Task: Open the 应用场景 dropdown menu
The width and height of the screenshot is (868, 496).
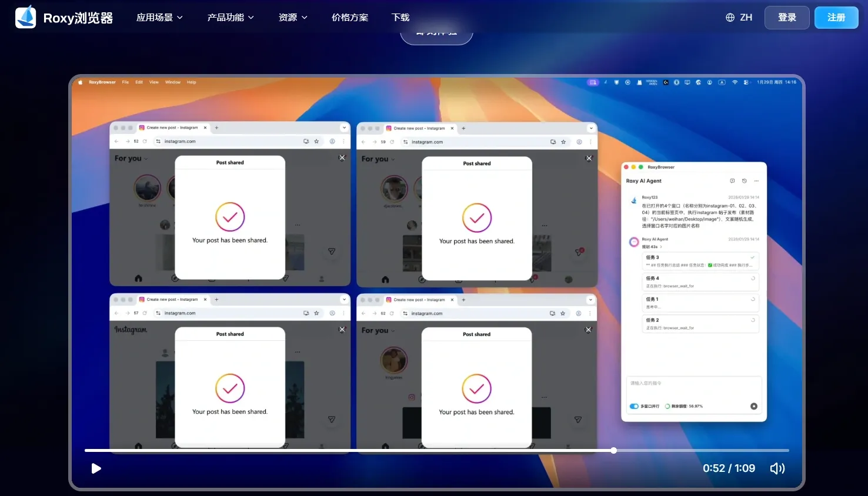Action: pos(159,18)
